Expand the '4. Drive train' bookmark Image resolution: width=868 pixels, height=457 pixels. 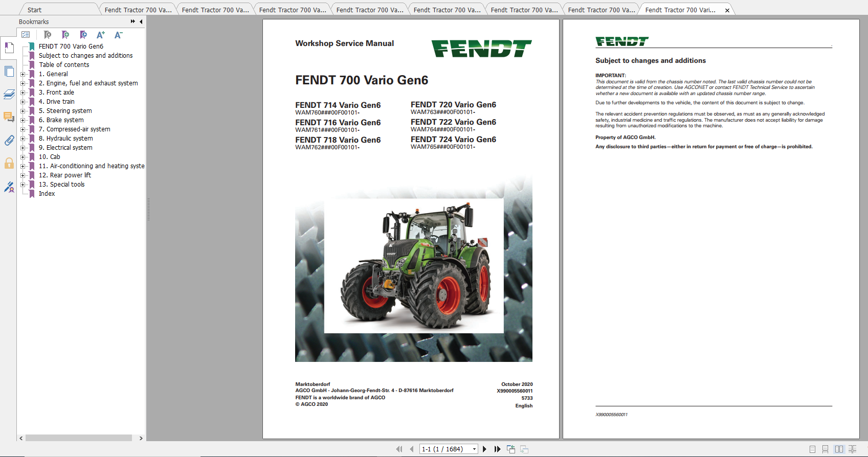(x=23, y=102)
